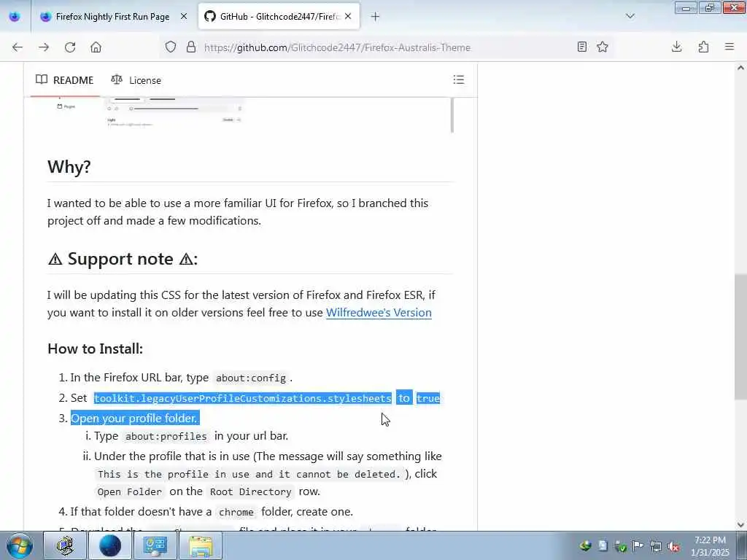This screenshot has width=747, height=560.
Task: Open a new tab with plus button
Action: (376, 17)
